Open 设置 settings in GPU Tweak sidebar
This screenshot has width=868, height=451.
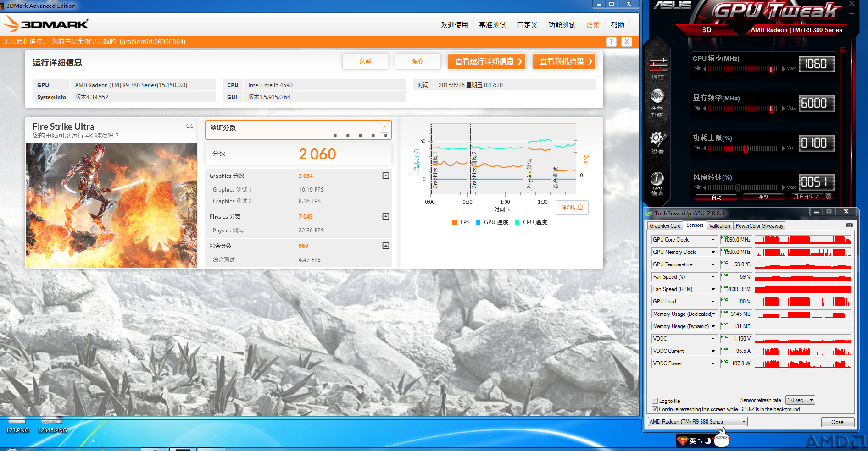(x=657, y=143)
